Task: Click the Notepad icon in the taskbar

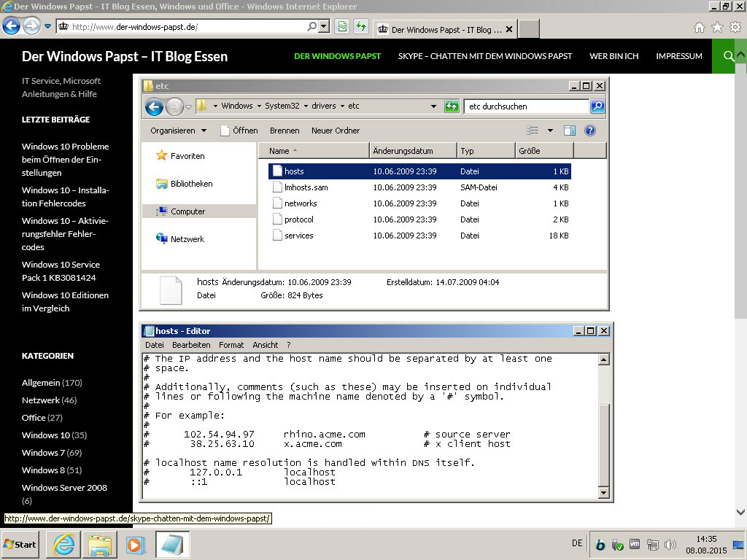Action: point(172,545)
